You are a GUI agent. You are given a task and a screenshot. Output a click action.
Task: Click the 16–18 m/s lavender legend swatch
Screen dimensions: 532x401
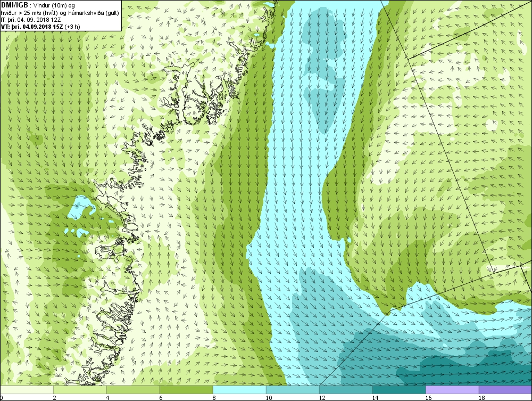[452, 389]
